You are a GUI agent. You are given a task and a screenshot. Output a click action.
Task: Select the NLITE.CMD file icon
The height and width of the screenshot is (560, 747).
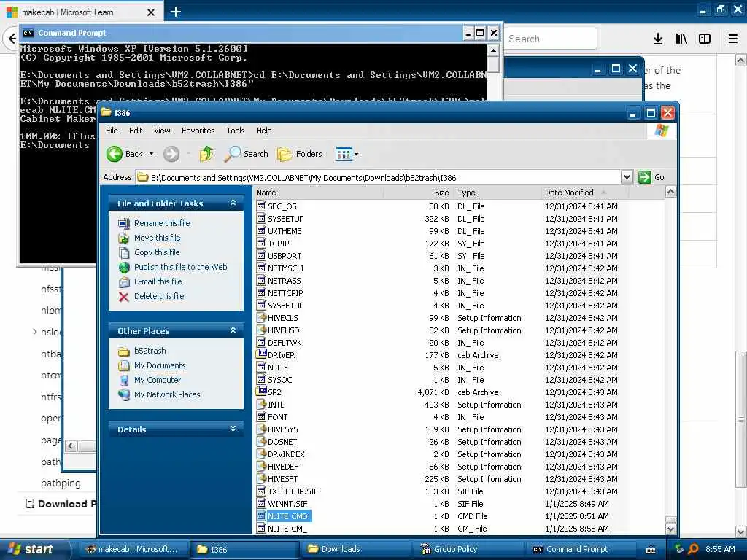click(x=261, y=516)
